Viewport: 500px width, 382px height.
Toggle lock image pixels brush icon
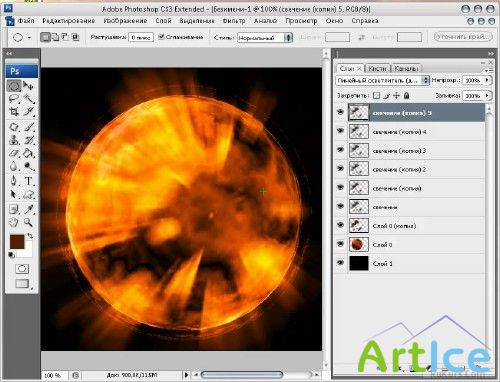(386, 96)
